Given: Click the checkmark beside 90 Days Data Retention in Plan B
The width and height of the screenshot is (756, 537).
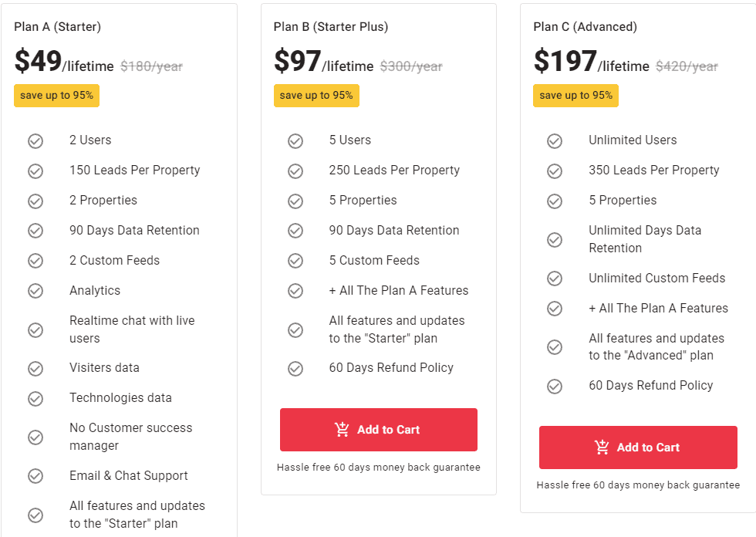Looking at the screenshot, I should coord(295,231).
